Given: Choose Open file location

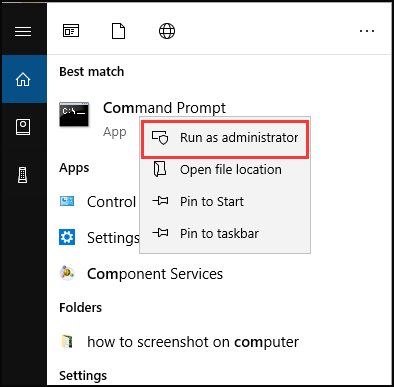Looking at the screenshot, I should [x=225, y=169].
